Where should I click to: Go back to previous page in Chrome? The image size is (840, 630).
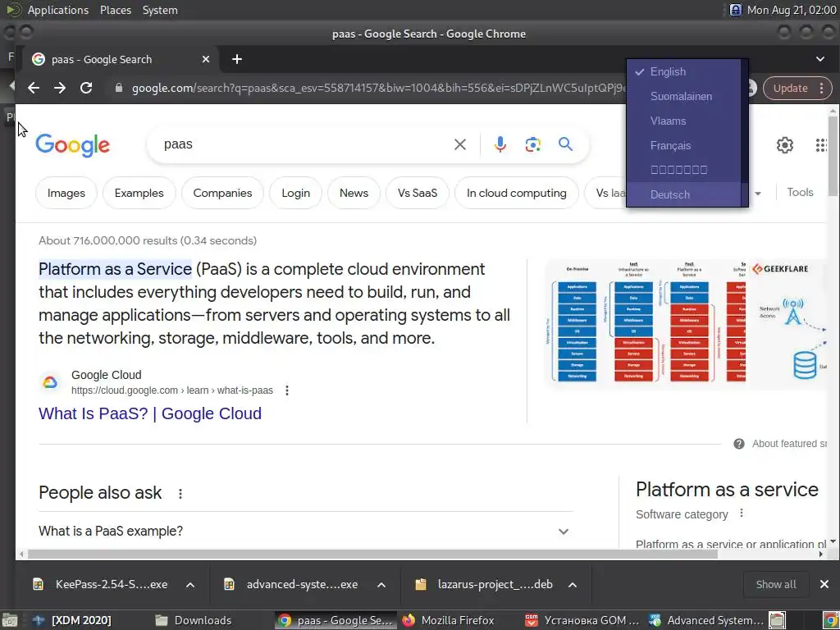coord(33,88)
